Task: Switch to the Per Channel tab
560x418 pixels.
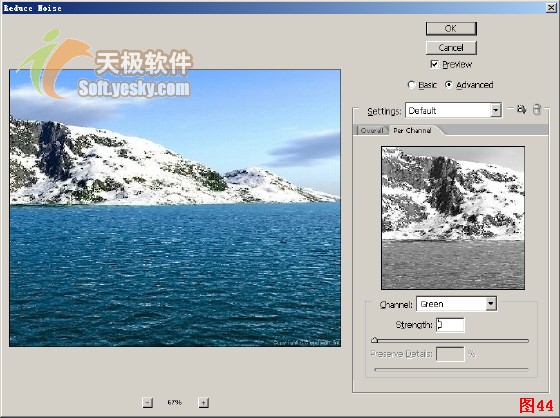Action: pyautogui.click(x=413, y=130)
